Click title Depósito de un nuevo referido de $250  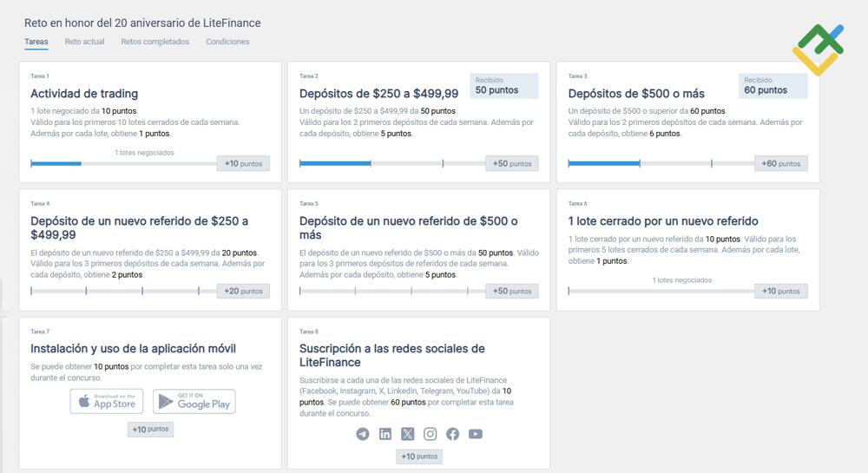click(x=140, y=228)
